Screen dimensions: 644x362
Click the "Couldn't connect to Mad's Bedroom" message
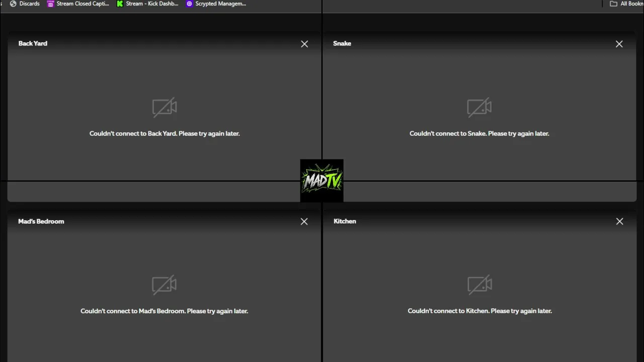click(164, 311)
